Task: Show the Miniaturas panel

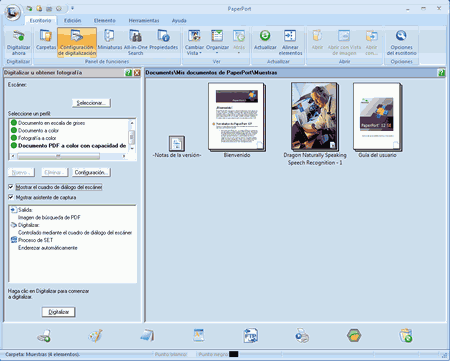Action: [x=110, y=40]
